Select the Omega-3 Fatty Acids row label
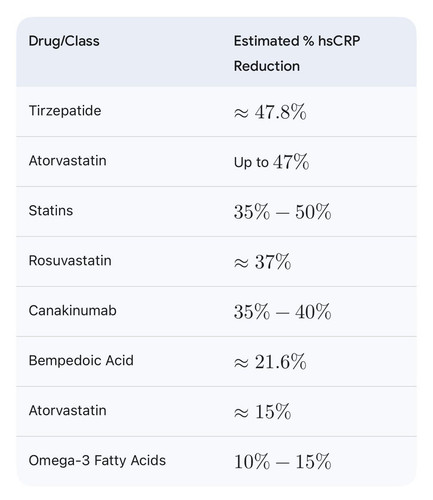This screenshot has height=500, width=433. pyautogui.click(x=97, y=461)
